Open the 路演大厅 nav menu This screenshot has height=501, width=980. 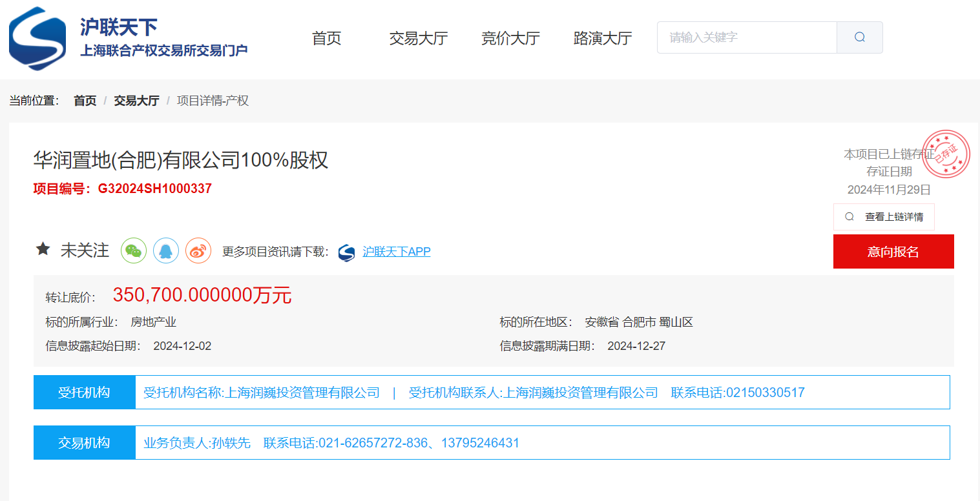[603, 38]
